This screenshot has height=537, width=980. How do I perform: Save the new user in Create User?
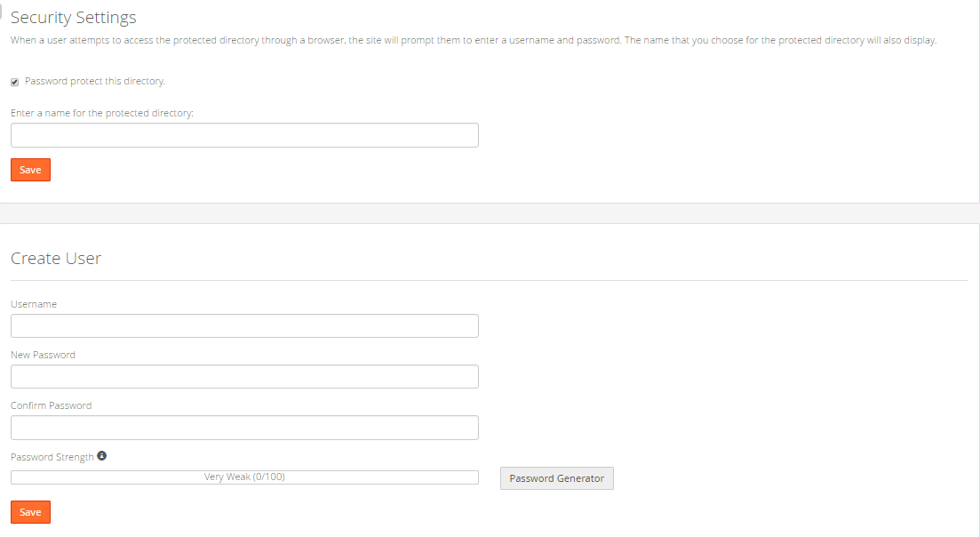30,512
